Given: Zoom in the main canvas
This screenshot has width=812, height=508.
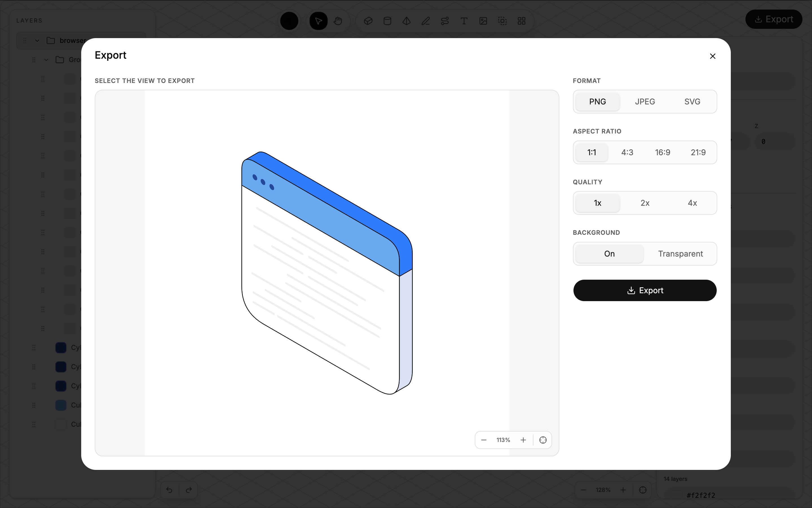Looking at the screenshot, I should (623, 490).
